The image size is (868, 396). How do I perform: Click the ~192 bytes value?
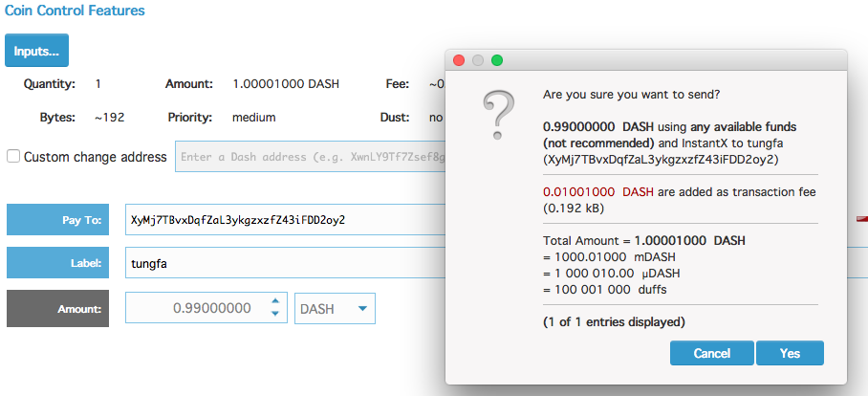click(x=109, y=118)
